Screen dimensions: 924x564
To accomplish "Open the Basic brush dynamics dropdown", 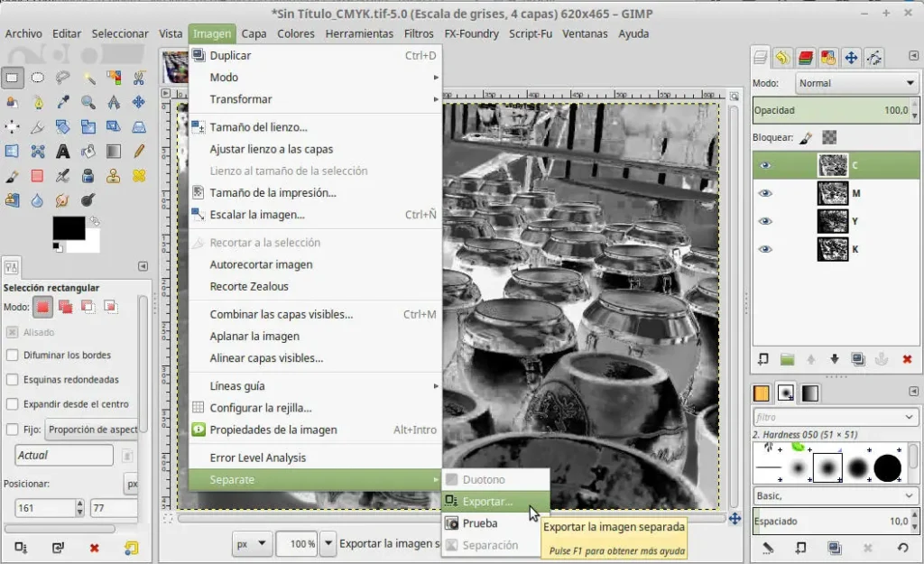I will (x=835, y=495).
